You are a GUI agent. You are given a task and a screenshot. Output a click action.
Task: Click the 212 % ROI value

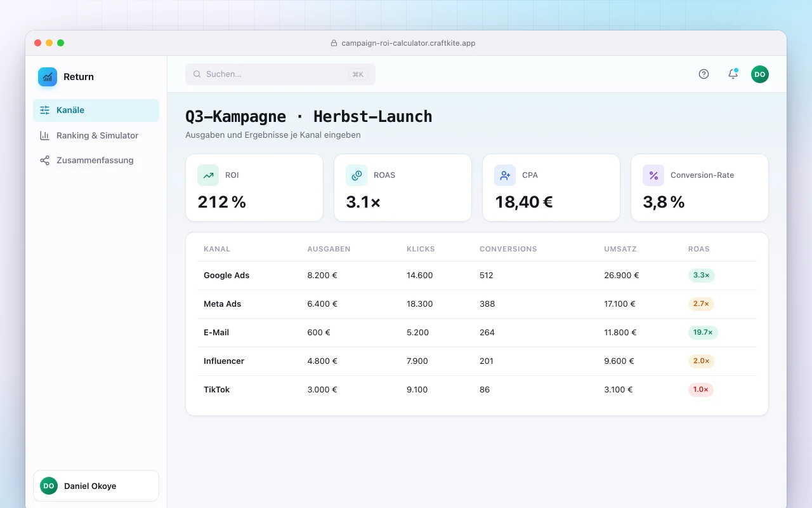[x=222, y=202]
